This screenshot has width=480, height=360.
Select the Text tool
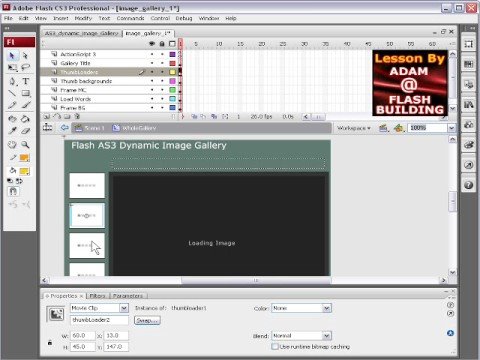point(26,81)
